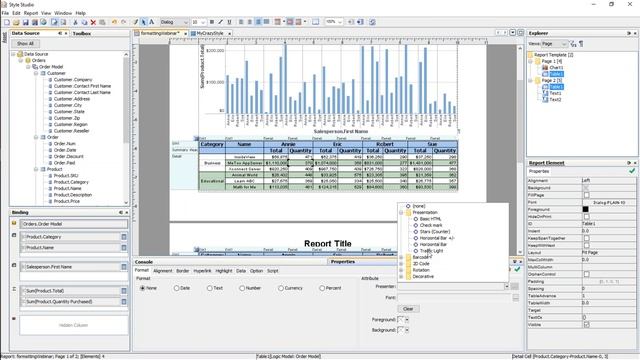640x360 pixels.
Task: Select the arrow pointer selection tool
Action: tap(144, 22)
